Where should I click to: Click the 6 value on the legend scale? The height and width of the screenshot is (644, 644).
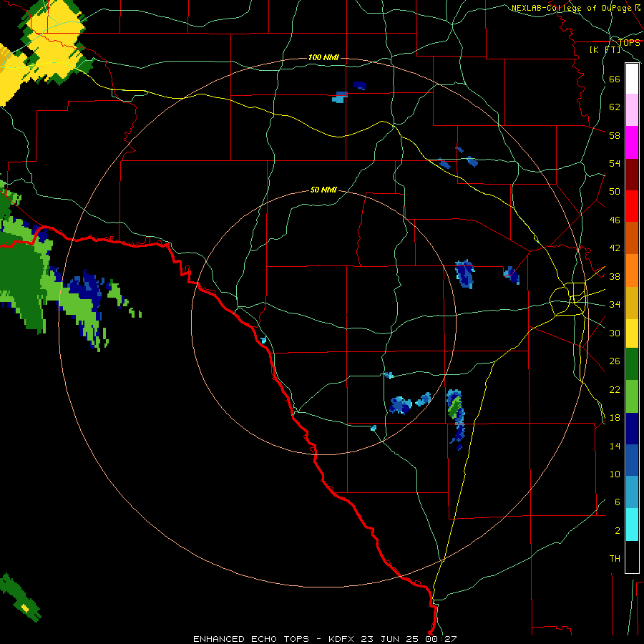[617, 502]
